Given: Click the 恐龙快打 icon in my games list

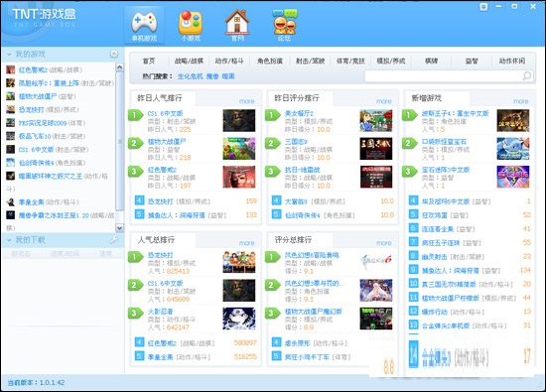Looking at the screenshot, I should 11,109.
